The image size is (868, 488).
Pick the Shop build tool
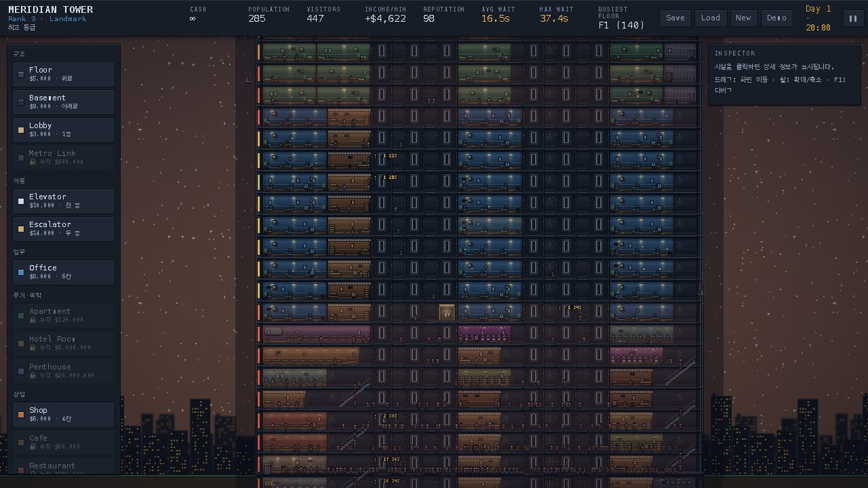click(64, 414)
